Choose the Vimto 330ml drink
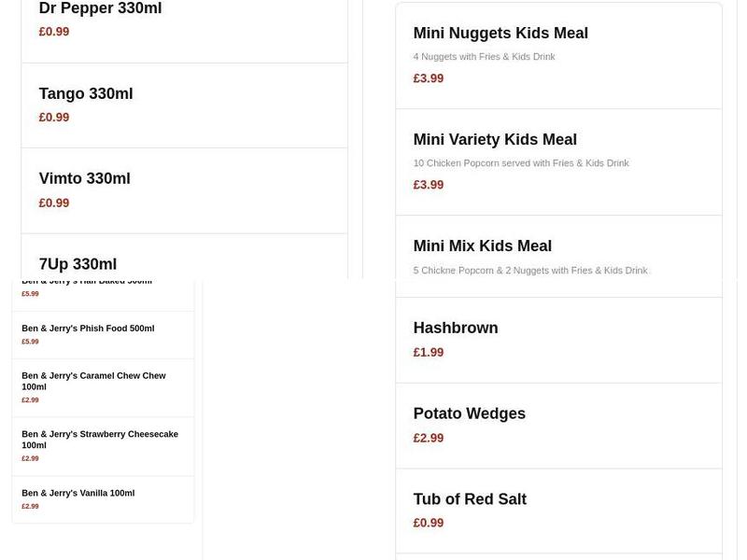This screenshot has height=560, width=747. tap(84, 178)
